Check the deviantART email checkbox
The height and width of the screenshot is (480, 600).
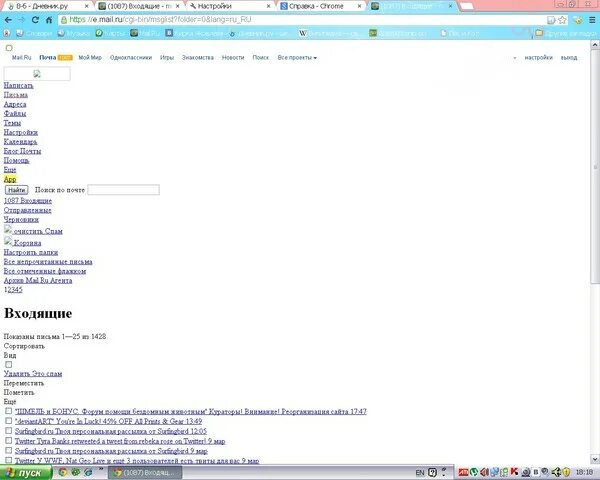pos(8,421)
